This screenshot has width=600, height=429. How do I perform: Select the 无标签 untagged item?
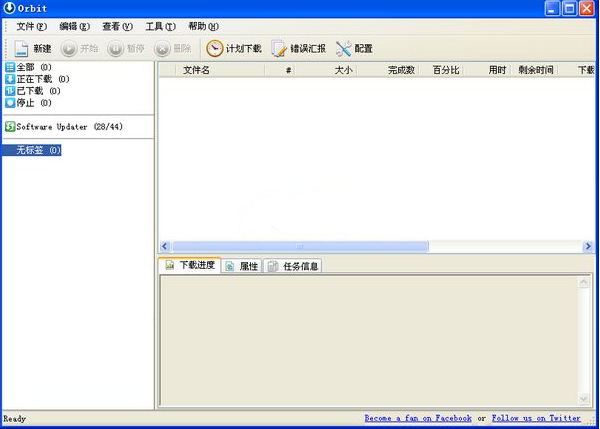37,150
